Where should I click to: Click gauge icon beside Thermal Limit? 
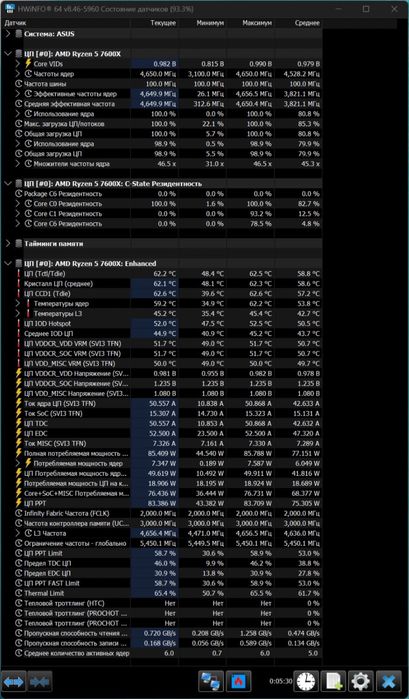tap(19, 593)
